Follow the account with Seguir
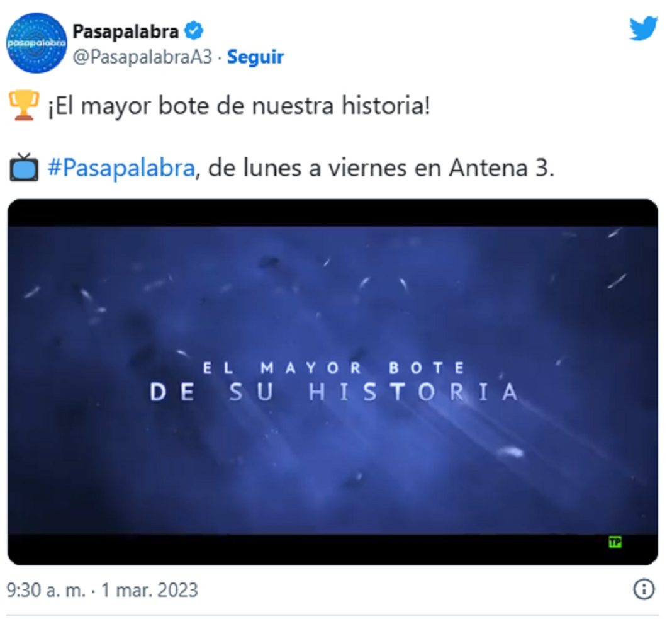 tap(255, 57)
